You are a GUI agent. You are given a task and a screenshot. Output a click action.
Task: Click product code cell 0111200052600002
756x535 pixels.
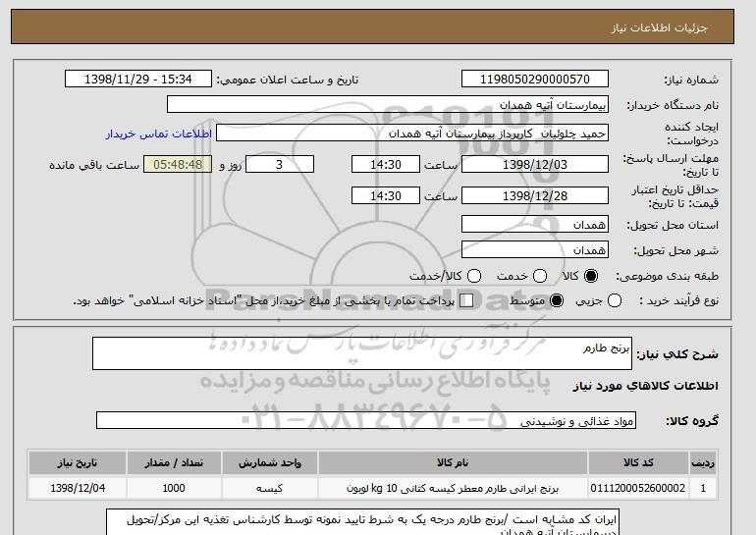point(638,488)
